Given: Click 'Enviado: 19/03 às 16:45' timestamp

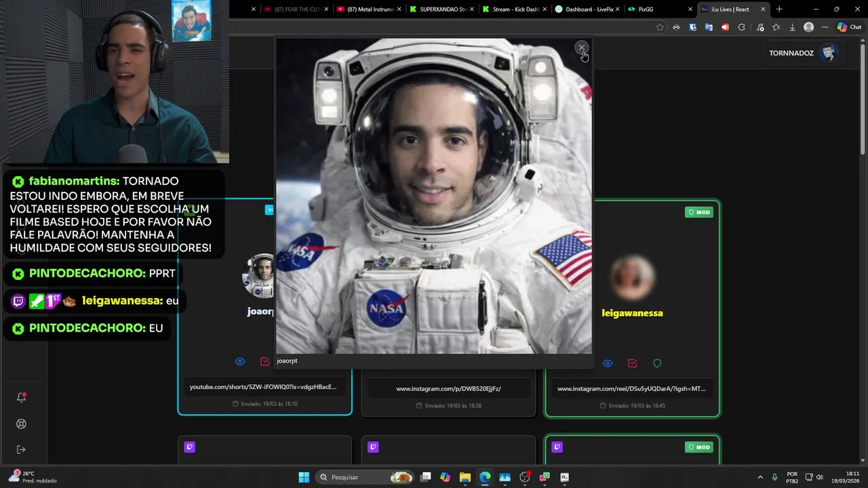Looking at the screenshot, I should coord(632,405).
